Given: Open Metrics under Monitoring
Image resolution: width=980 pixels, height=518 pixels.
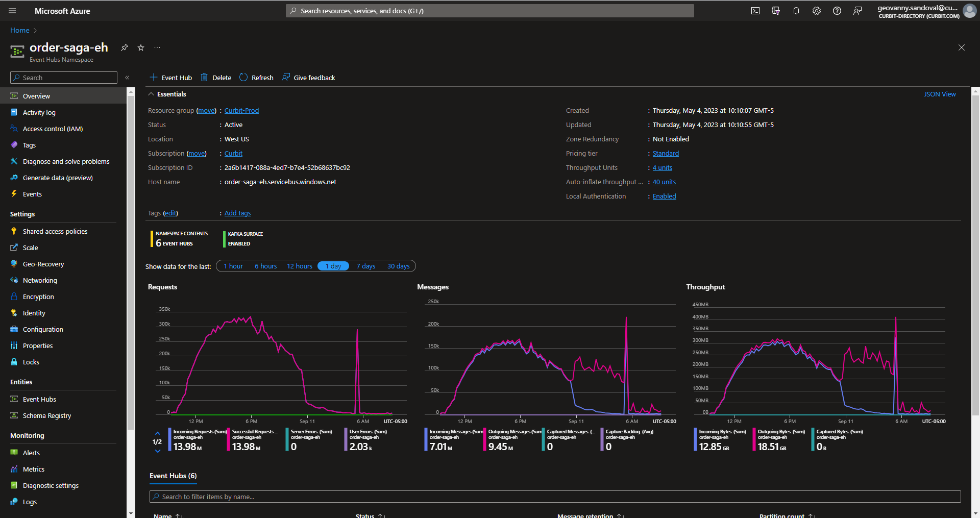Looking at the screenshot, I should coord(34,469).
